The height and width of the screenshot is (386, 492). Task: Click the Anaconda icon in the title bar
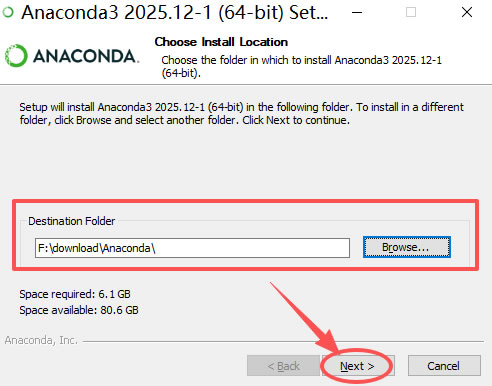(x=8, y=12)
